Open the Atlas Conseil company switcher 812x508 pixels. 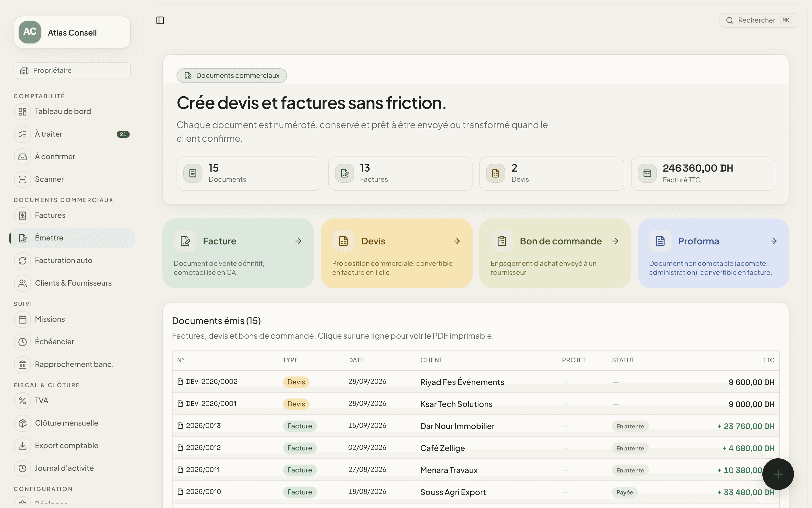(x=72, y=32)
